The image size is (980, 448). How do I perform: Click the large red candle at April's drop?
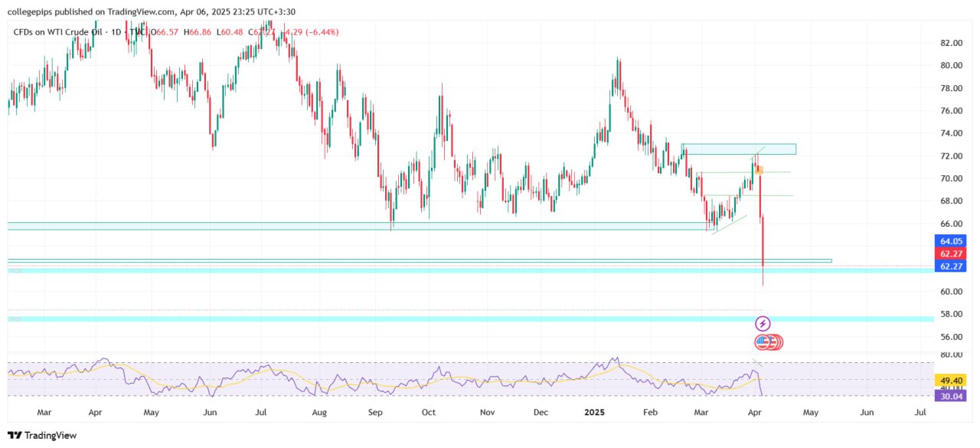click(x=763, y=250)
